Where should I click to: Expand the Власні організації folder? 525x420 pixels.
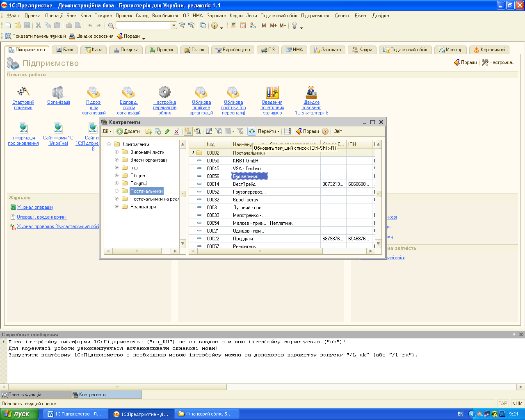pos(116,160)
